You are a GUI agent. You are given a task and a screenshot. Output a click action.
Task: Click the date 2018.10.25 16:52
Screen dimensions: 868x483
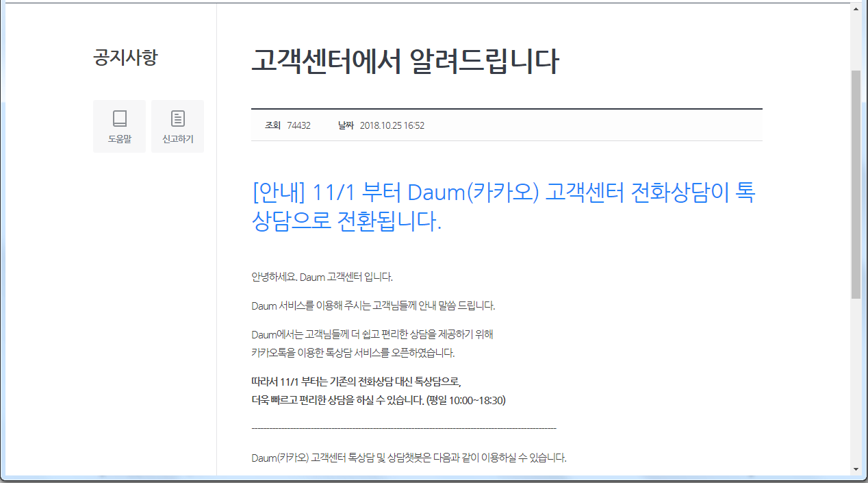(x=392, y=125)
